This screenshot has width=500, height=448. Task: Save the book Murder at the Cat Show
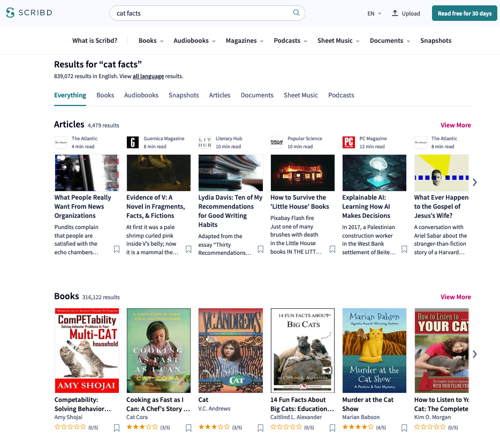[404, 428]
